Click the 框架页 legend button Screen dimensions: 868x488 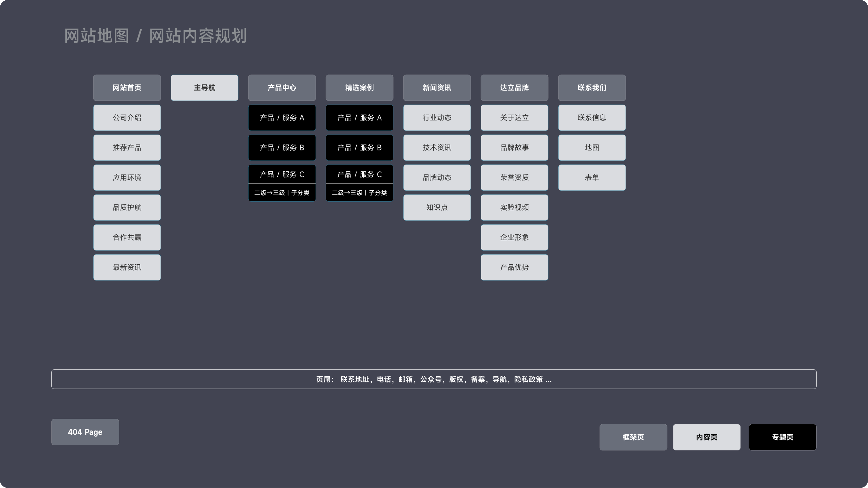pyautogui.click(x=633, y=437)
